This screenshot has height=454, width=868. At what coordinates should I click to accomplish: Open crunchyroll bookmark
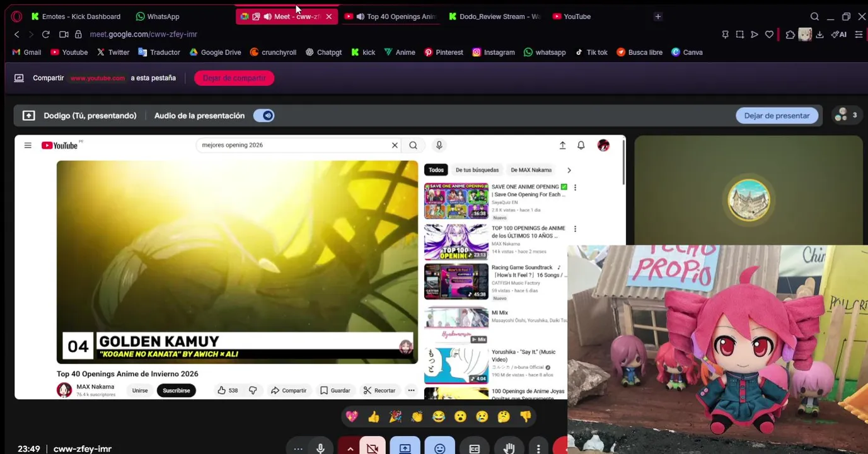point(273,52)
